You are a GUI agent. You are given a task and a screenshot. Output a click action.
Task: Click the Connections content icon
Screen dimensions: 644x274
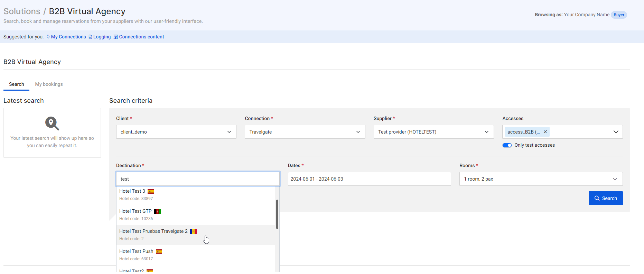(116, 37)
